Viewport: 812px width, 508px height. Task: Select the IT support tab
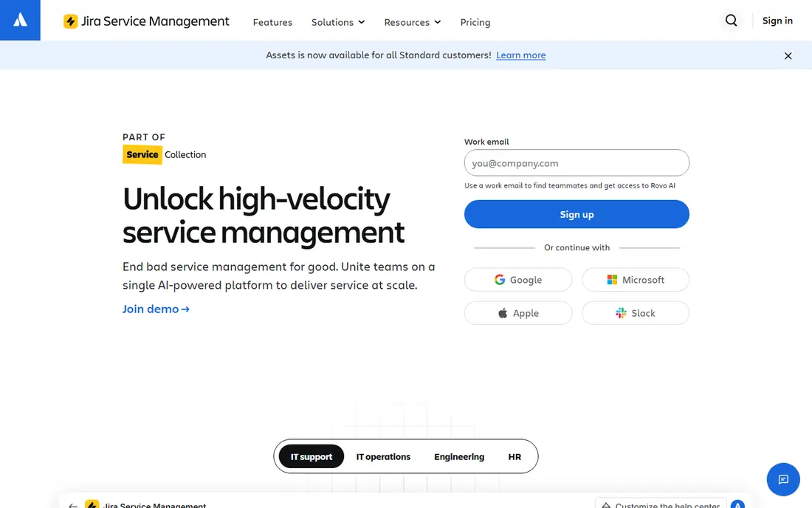coord(312,456)
